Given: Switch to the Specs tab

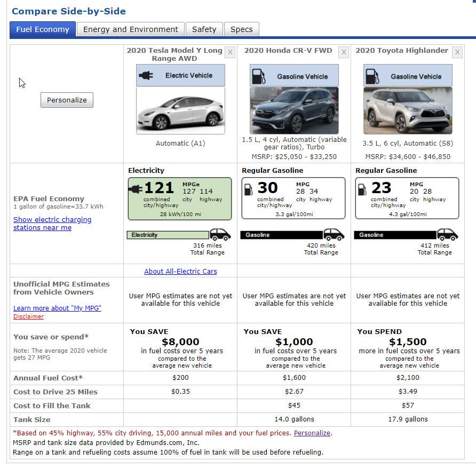Looking at the screenshot, I should pos(242,29).
